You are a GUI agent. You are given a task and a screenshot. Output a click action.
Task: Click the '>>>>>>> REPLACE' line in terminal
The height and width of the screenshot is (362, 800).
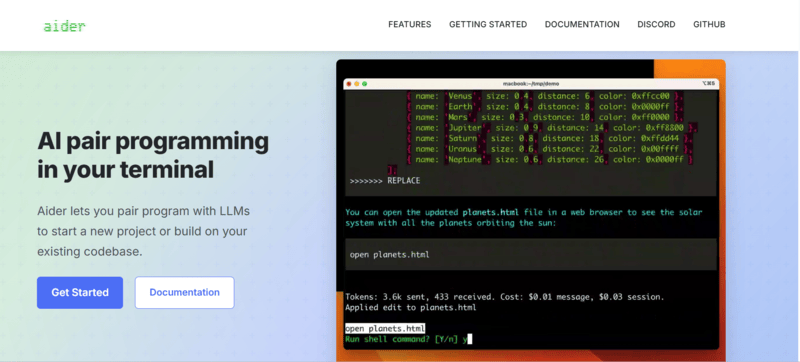[385, 180]
